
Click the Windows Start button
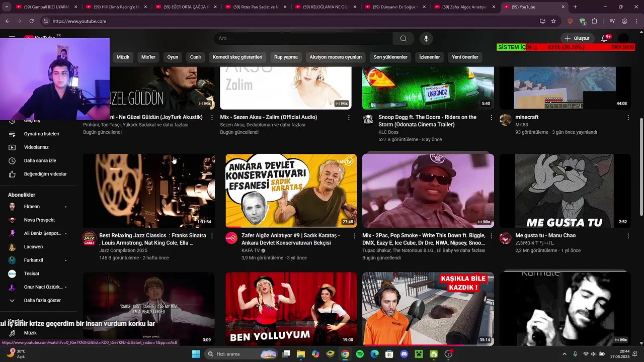pos(196,354)
